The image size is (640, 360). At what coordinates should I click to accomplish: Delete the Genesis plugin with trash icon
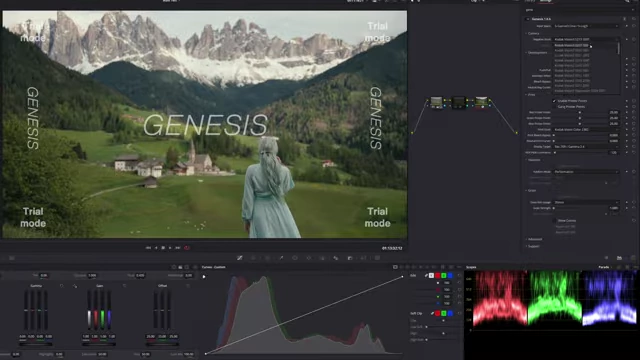624,19
